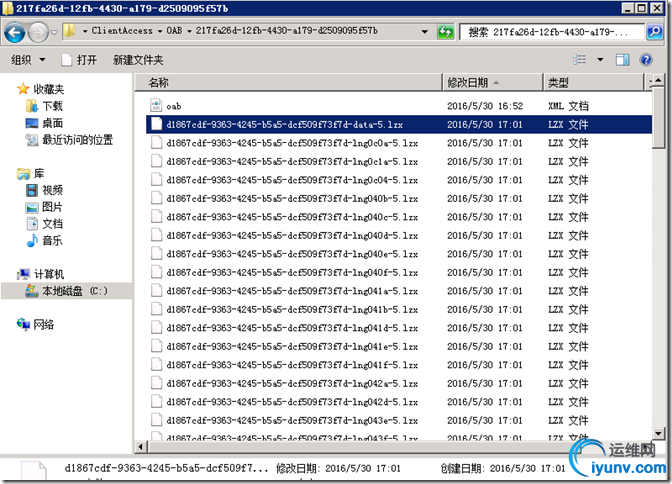Image resolution: width=672 pixels, height=484 pixels.
Task: Click the icon of lng043e-5.lzx file
Action: 156,420
